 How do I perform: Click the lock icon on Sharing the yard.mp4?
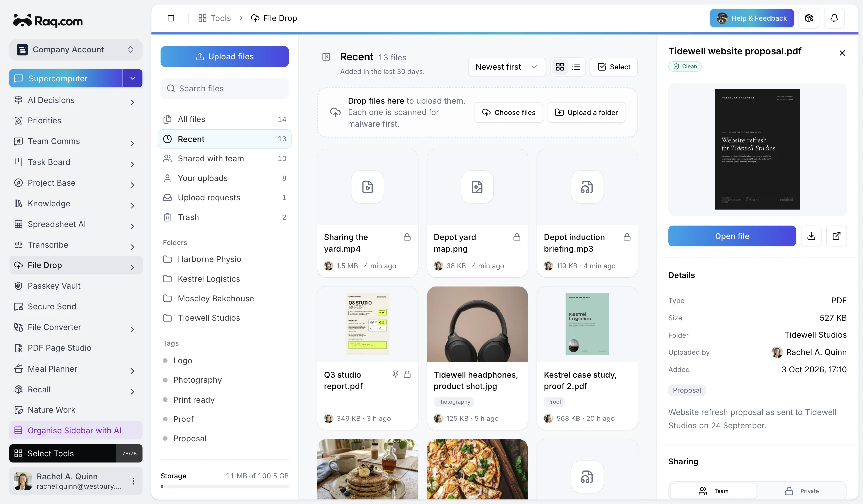coord(407,237)
